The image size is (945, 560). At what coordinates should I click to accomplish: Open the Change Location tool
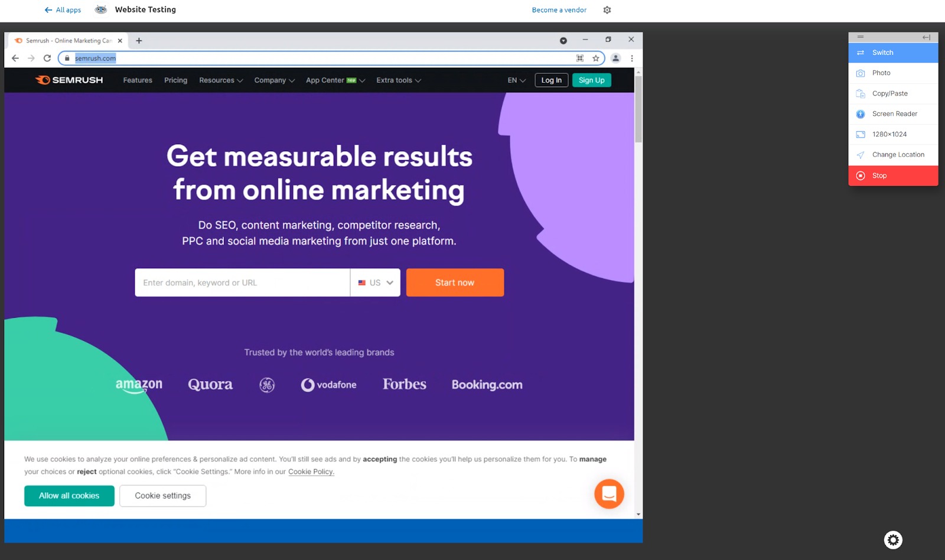[898, 154]
